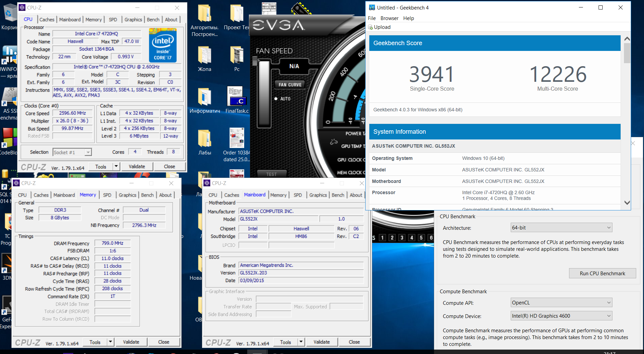Click the Southbridge HM86 field

click(x=301, y=236)
